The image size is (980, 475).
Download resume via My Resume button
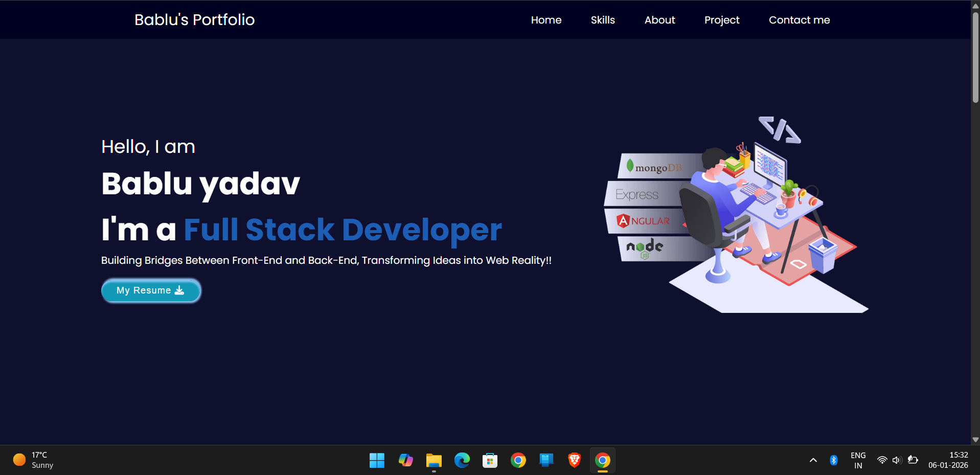tap(151, 290)
